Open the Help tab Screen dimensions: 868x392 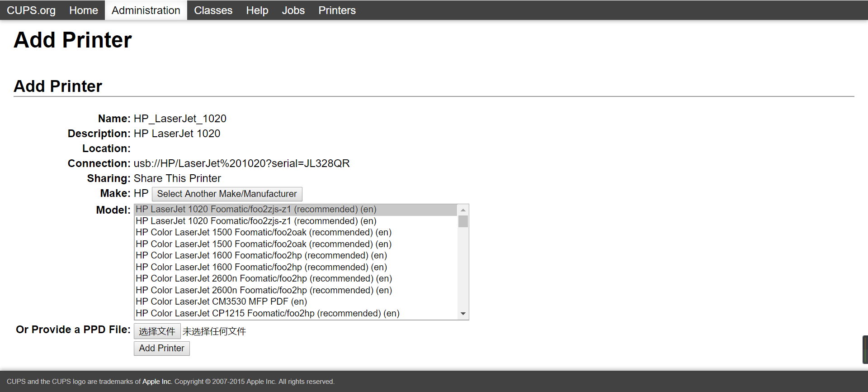pyautogui.click(x=257, y=10)
